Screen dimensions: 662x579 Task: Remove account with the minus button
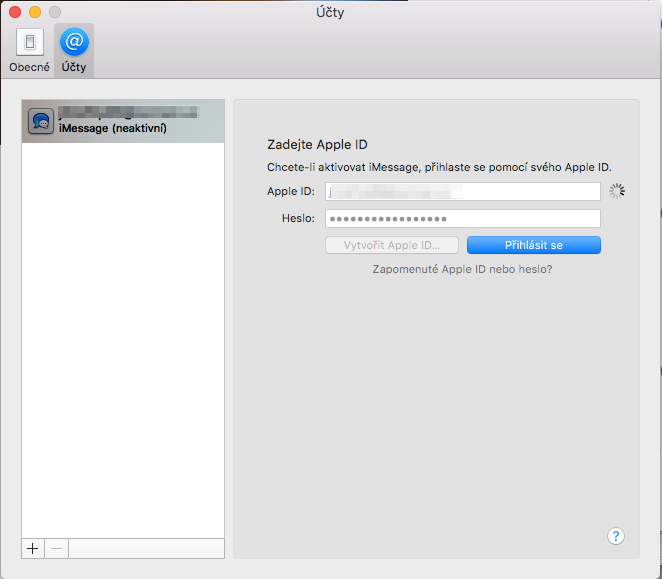point(56,548)
